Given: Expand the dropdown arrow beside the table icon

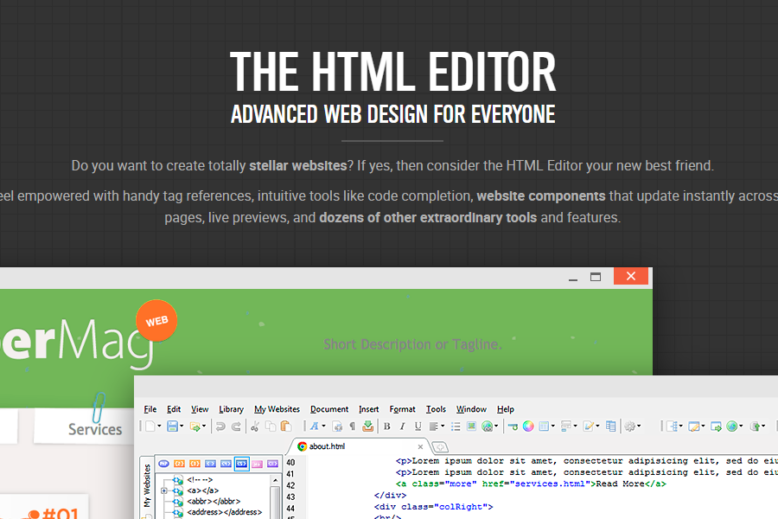Looking at the screenshot, I should (x=553, y=426).
